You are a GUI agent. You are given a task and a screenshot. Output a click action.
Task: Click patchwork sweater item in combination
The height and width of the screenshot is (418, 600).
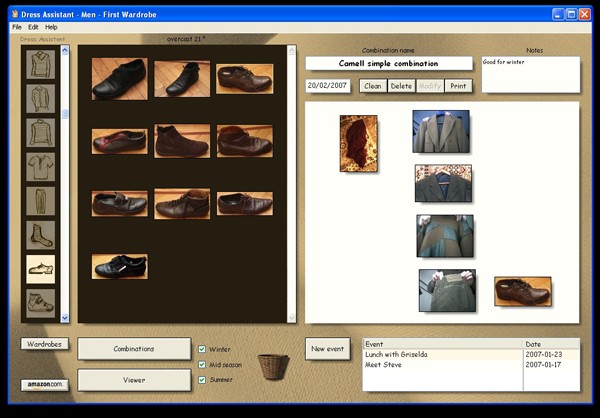click(445, 235)
